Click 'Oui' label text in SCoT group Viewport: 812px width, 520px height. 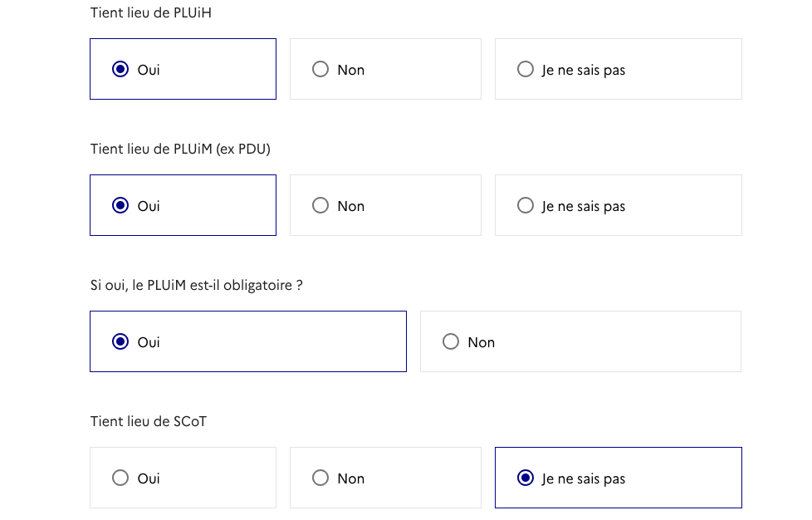[149, 479]
